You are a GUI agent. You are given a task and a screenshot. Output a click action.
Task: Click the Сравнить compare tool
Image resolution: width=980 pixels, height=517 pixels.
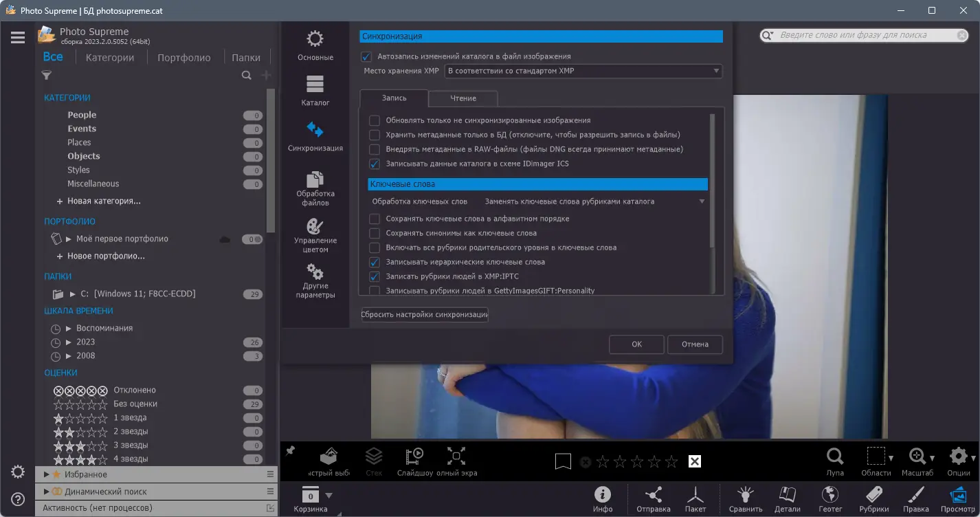pos(746,500)
